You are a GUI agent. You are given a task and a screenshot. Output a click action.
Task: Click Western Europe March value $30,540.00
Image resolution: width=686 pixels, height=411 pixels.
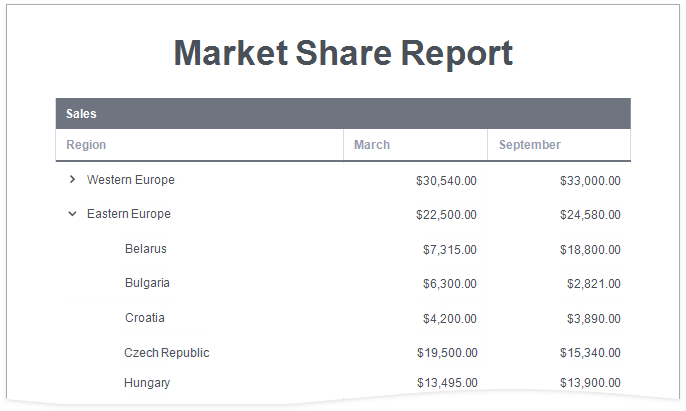click(446, 181)
